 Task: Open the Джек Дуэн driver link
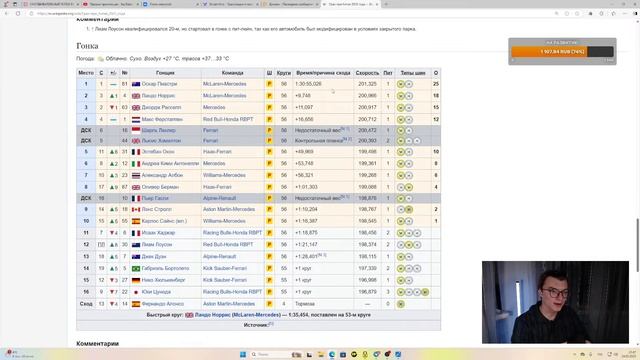coord(154,257)
